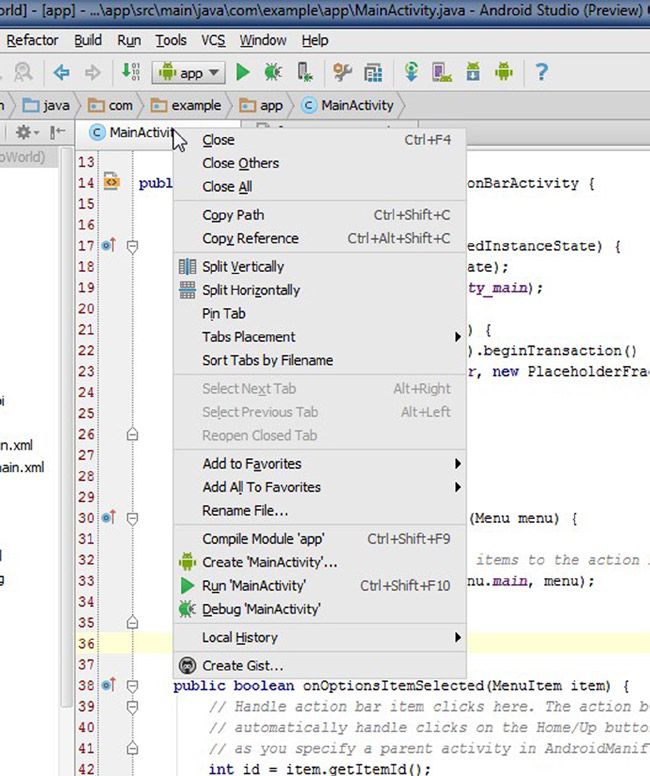Select Close in the context menu
This screenshot has width=650, height=776.
pos(320,140)
